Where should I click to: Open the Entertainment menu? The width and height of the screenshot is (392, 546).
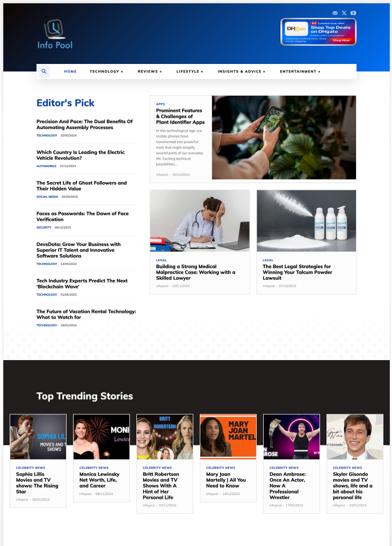[x=300, y=71]
